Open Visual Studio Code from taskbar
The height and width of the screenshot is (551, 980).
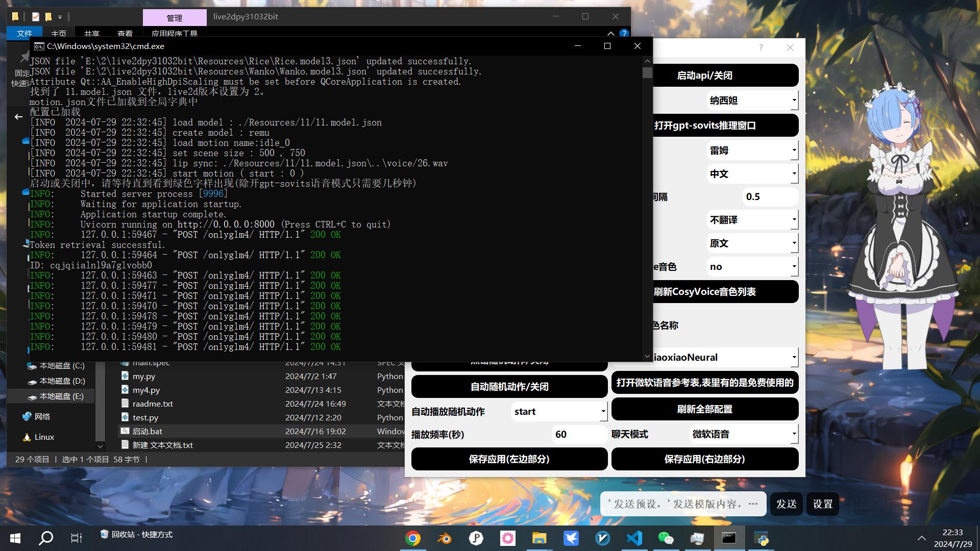pyautogui.click(x=634, y=538)
